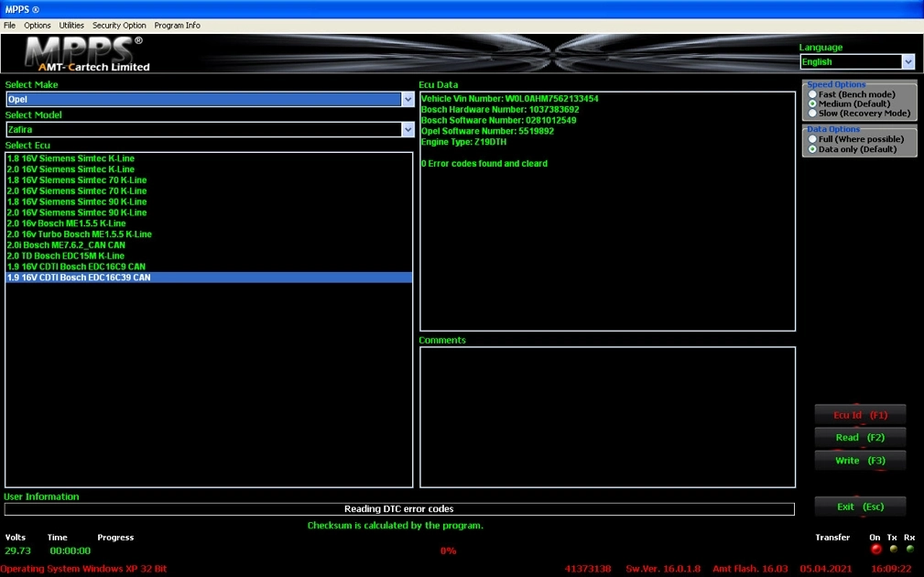The width and height of the screenshot is (924, 577).
Task: Select 2.0i Bosch ME7.6.2_CAN CAN entry
Action: (x=209, y=245)
